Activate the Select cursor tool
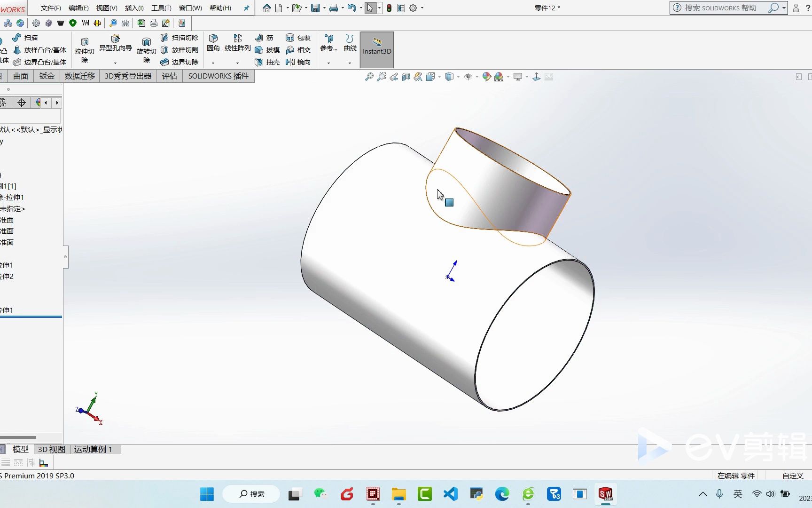This screenshot has width=812, height=508. click(x=371, y=8)
